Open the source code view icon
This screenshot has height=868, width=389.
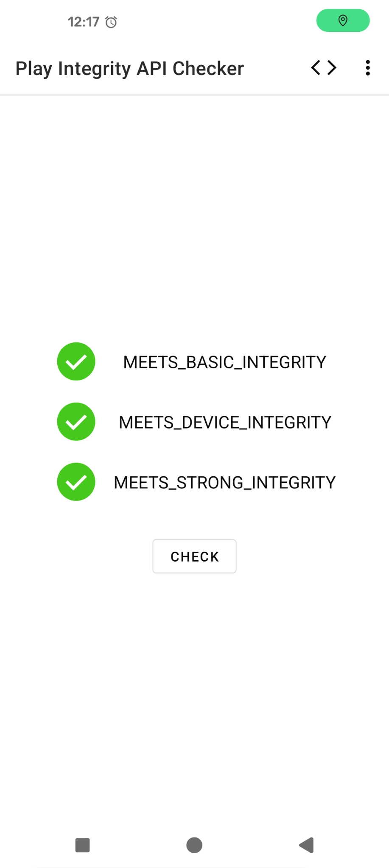pos(324,68)
